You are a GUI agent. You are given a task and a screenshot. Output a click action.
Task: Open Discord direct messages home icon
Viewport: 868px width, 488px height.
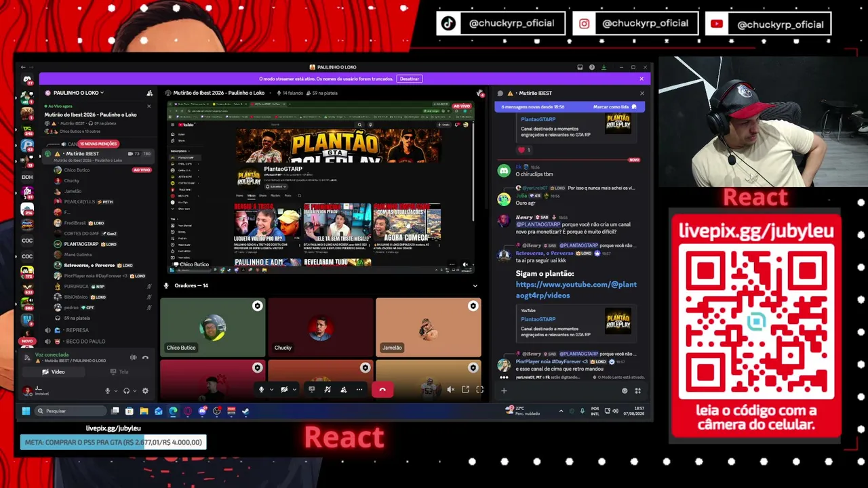point(27,80)
